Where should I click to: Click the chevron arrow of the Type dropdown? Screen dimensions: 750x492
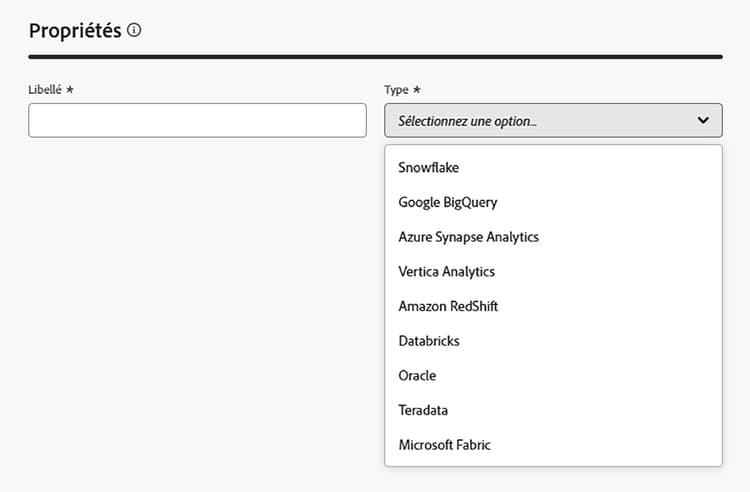pyautogui.click(x=703, y=121)
